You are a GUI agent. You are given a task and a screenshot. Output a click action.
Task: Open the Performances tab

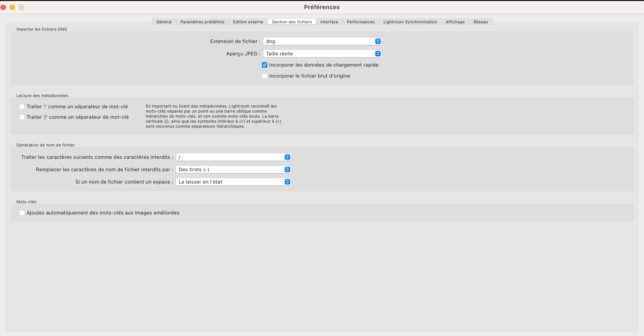coord(360,22)
